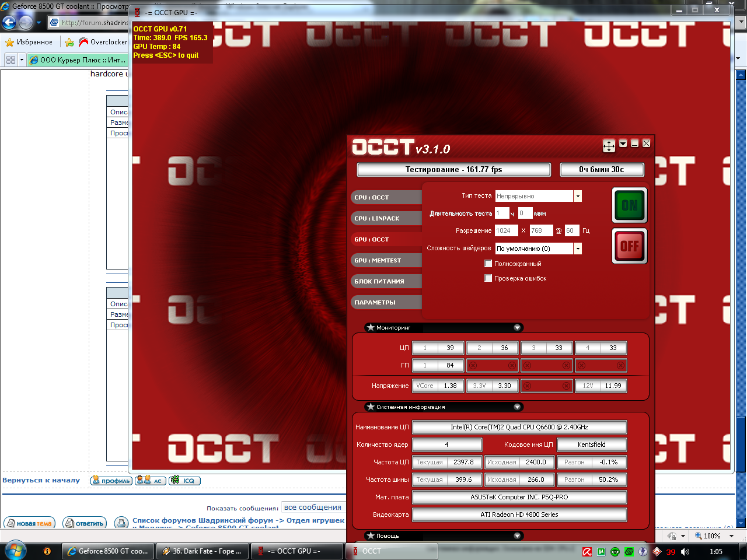Click the Internet Explorer back arrow

(x=9, y=23)
